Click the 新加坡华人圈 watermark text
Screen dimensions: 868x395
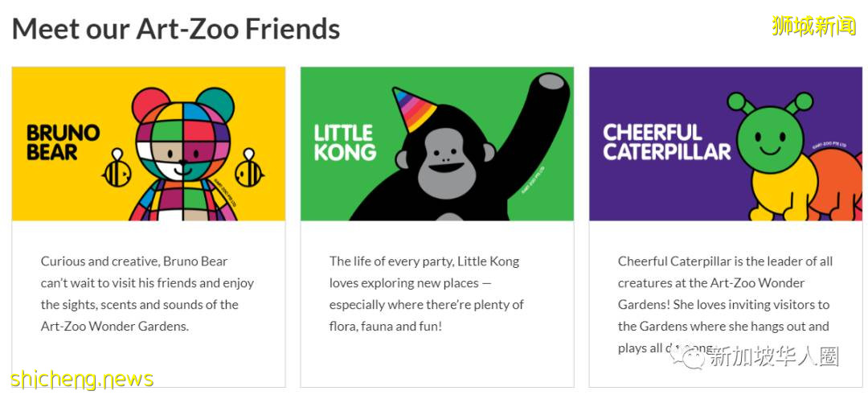(772, 356)
